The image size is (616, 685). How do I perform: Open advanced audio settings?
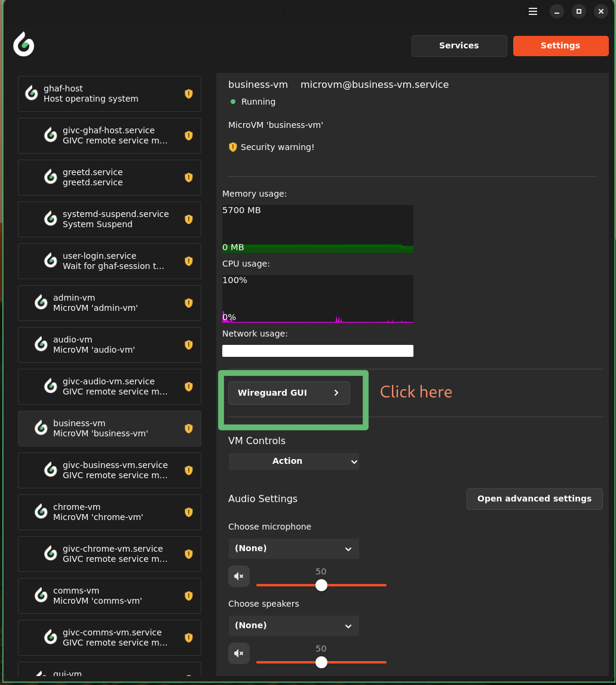[534, 499]
